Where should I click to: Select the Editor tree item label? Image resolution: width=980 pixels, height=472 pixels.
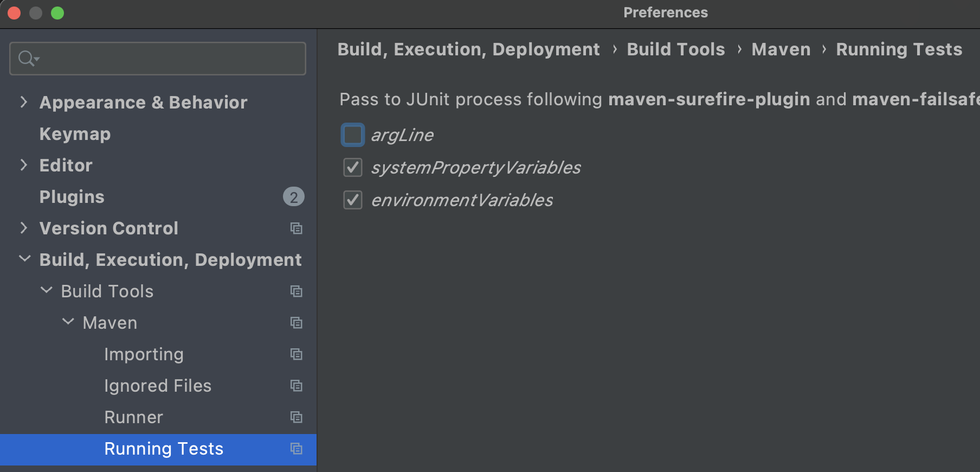66,165
